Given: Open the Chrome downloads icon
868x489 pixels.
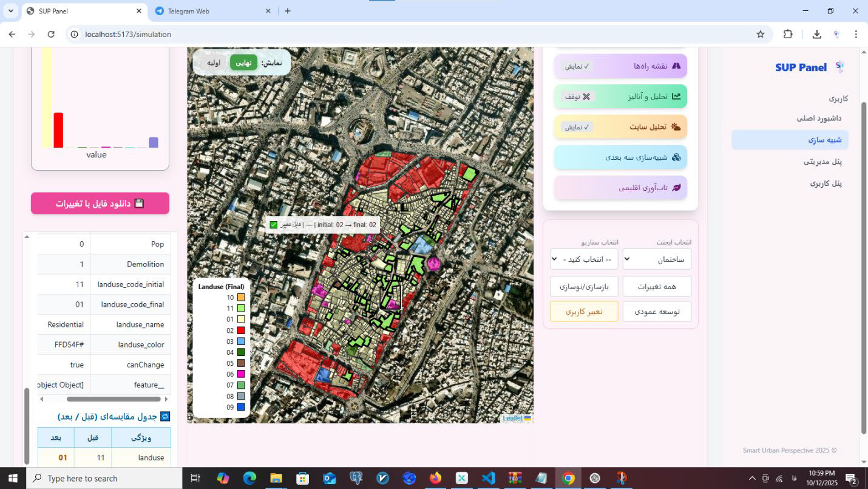Looking at the screenshot, I should click(x=816, y=34).
